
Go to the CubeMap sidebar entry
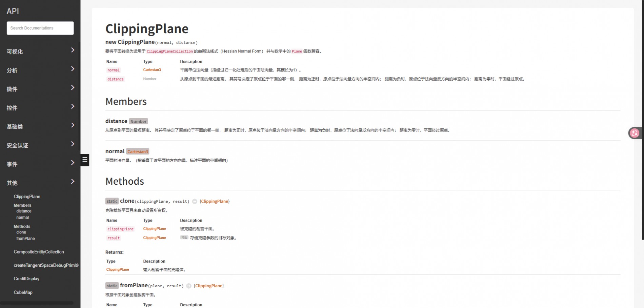[x=23, y=292]
